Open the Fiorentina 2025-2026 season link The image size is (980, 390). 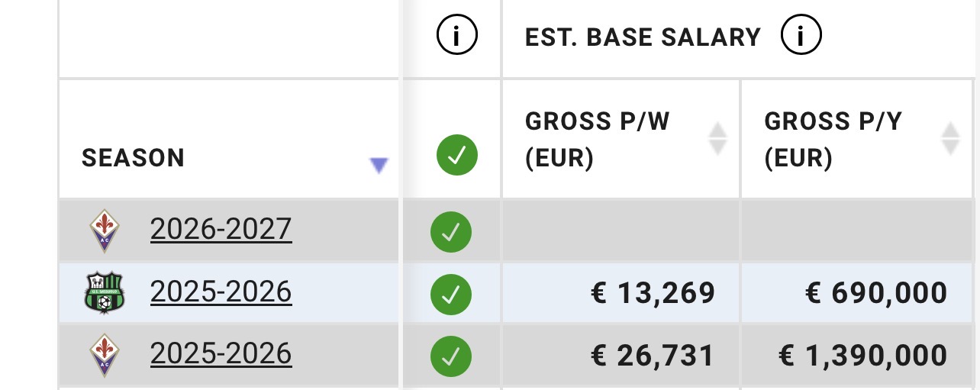coord(221,353)
